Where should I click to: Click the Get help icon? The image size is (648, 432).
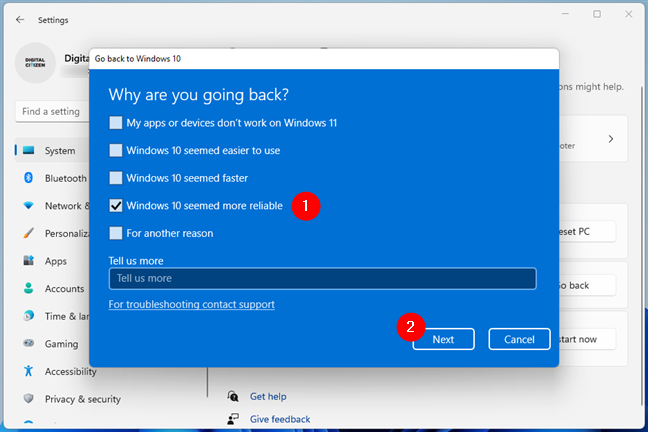click(233, 396)
